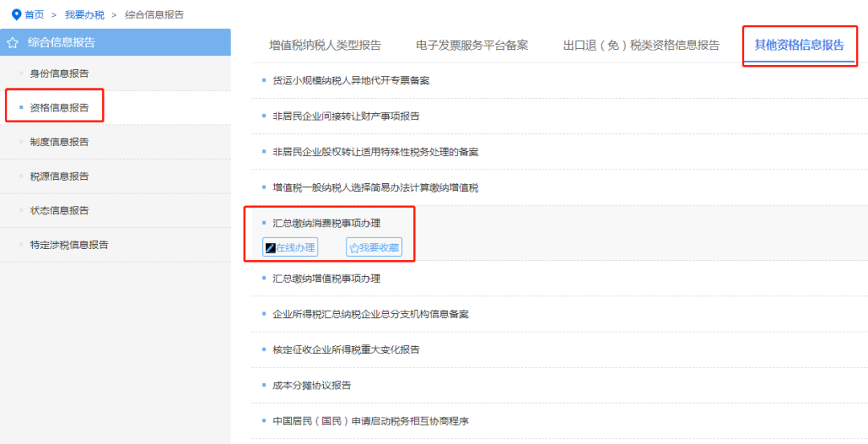Image resolution: width=868 pixels, height=444 pixels.
Task: Open 增值税一般纳税人选择简易办法计算缴纳增值税
Action: click(376, 188)
